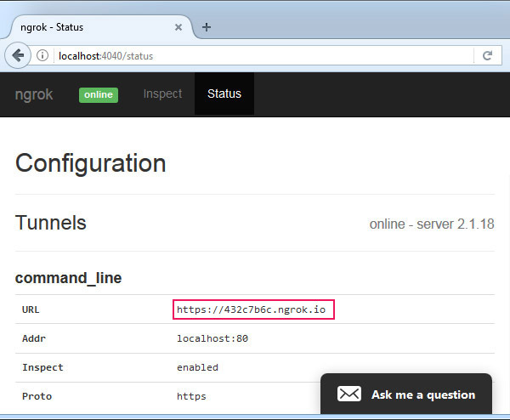Image resolution: width=510 pixels, height=420 pixels.
Task: Click the Proto row label
Action: [37, 396]
